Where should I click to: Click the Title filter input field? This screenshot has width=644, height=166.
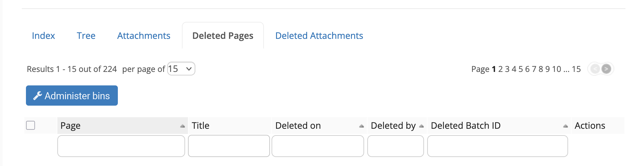229,146
